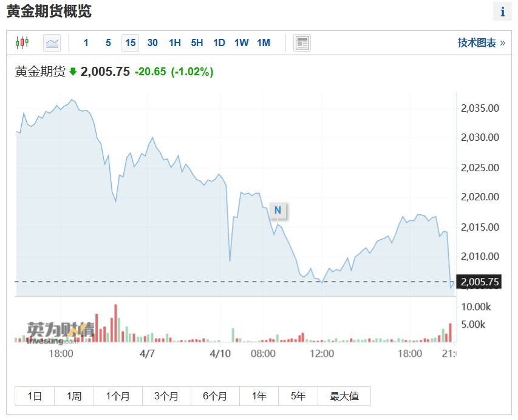
Task: Click the info icon top right
Action: click(x=502, y=12)
